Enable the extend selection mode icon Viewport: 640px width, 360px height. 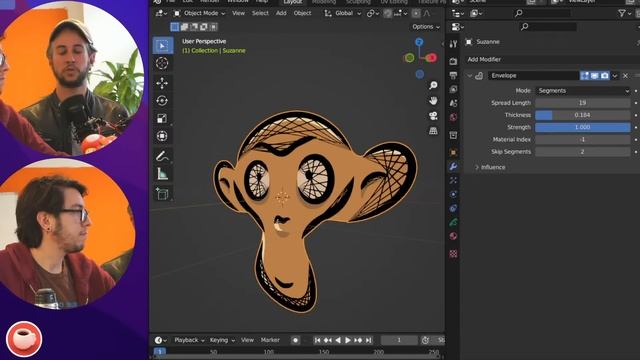click(184, 27)
